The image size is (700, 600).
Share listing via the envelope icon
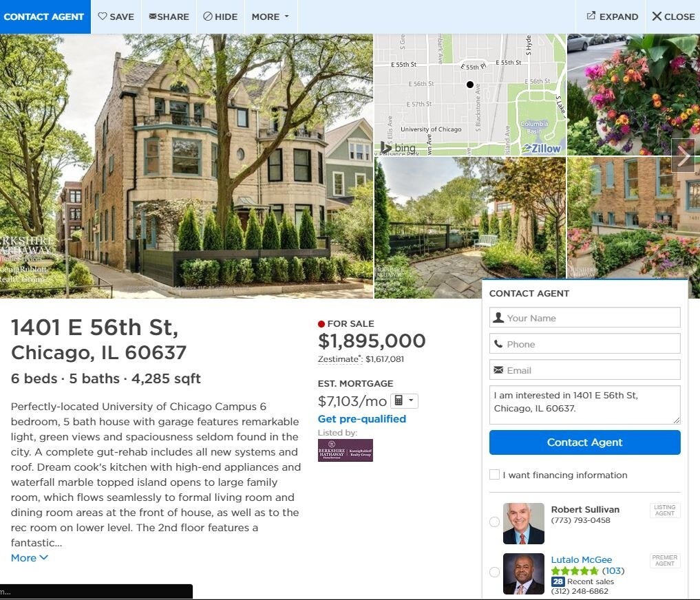pos(169,17)
